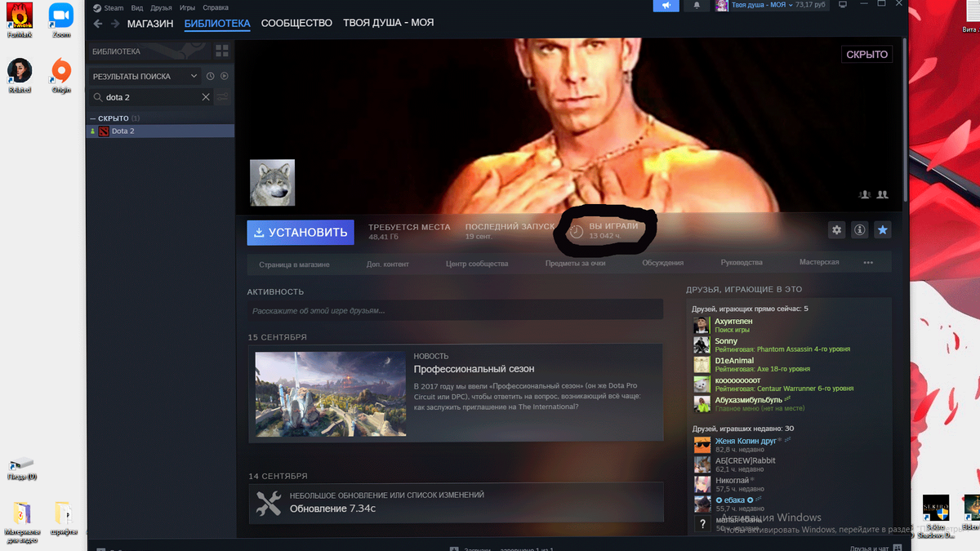Open friend Sonny profile
The image size is (980, 551).
point(726,341)
